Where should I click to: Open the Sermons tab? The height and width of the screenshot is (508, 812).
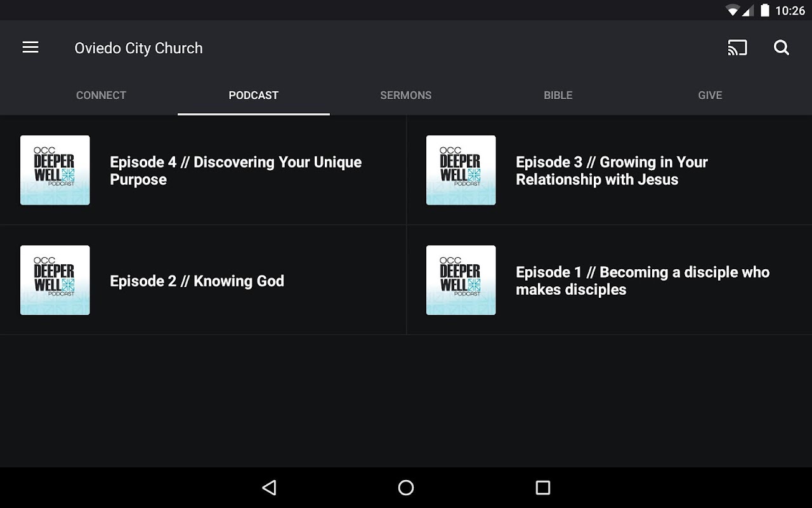coord(406,95)
